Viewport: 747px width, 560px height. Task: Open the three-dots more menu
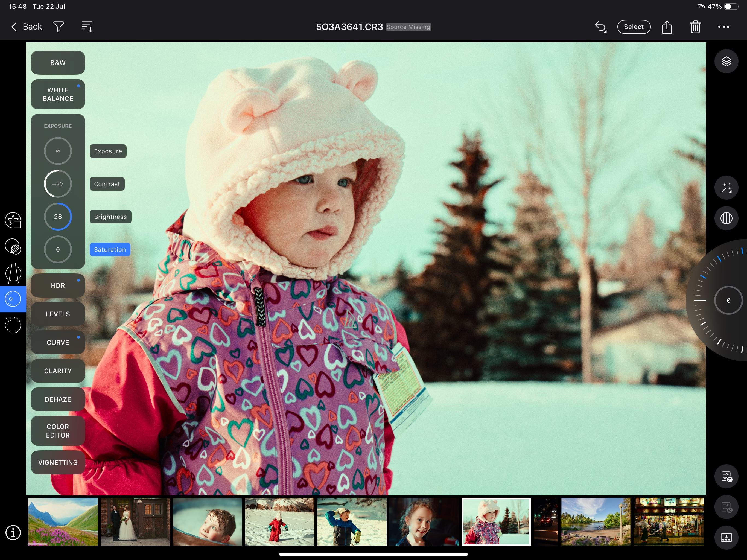tap(723, 27)
